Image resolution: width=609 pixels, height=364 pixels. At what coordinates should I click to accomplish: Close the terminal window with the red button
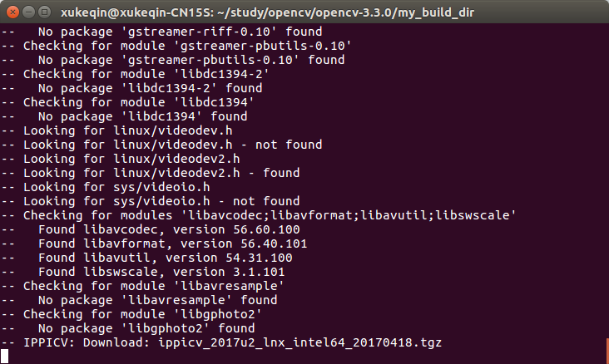tap(12, 12)
